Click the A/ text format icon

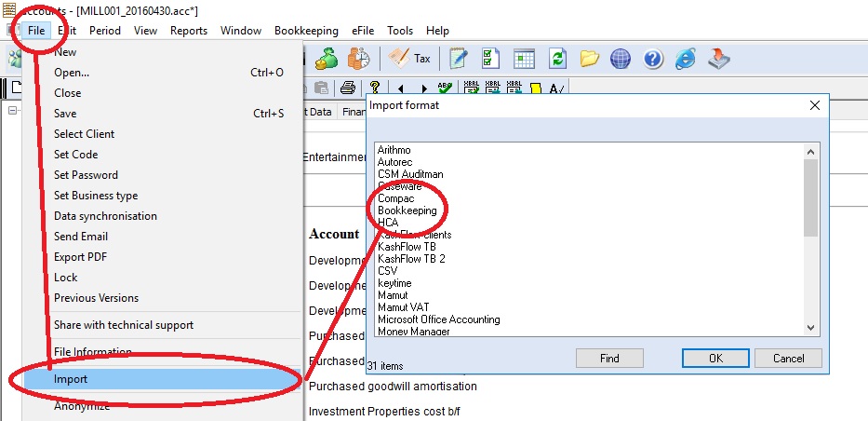pyautogui.click(x=556, y=88)
